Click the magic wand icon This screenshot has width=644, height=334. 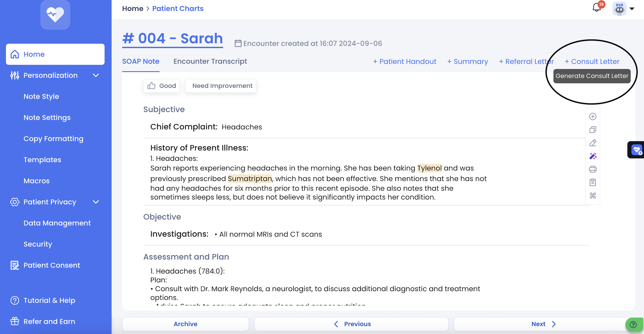593,156
